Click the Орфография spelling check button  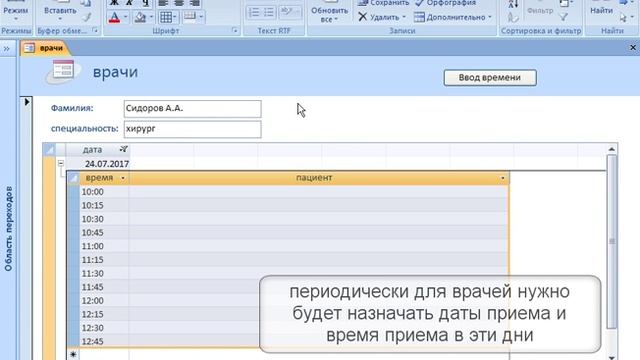click(446, 3)
